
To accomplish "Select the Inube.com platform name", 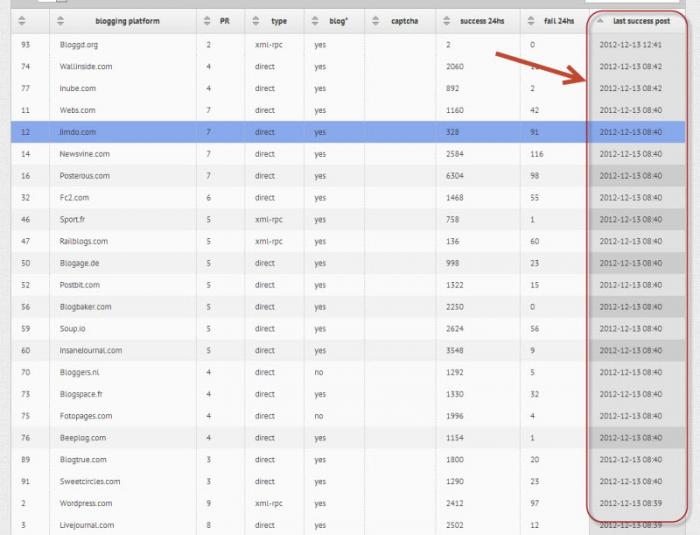I will tap(78, 88).
